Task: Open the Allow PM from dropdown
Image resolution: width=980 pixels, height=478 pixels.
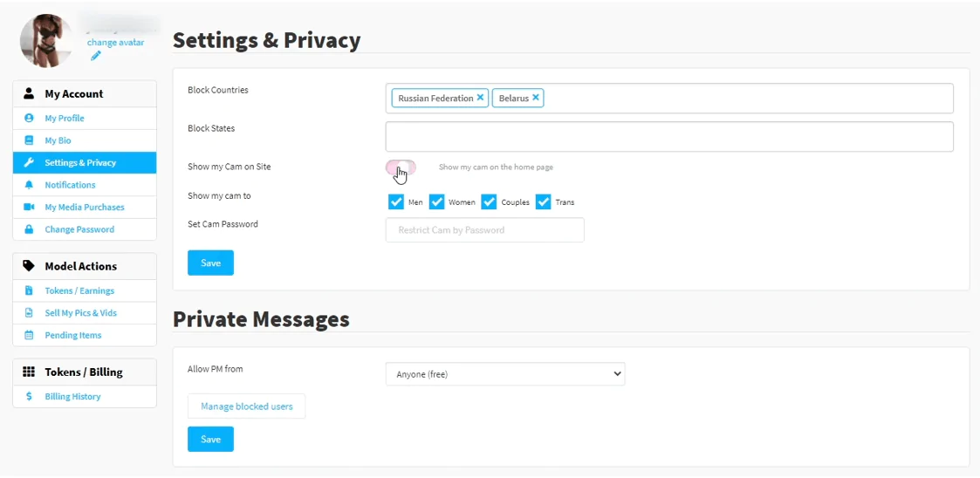Action: click(x=505, y=373)
